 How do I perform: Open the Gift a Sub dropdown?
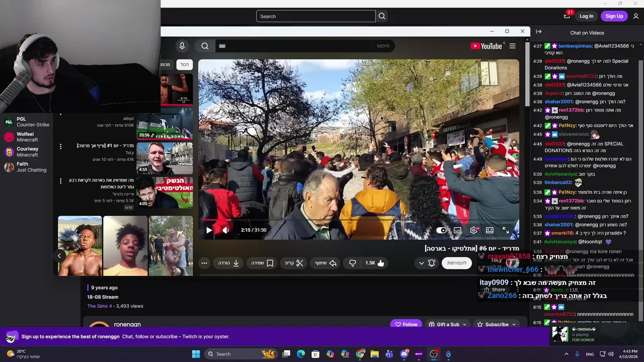click(x=447, y=325)
